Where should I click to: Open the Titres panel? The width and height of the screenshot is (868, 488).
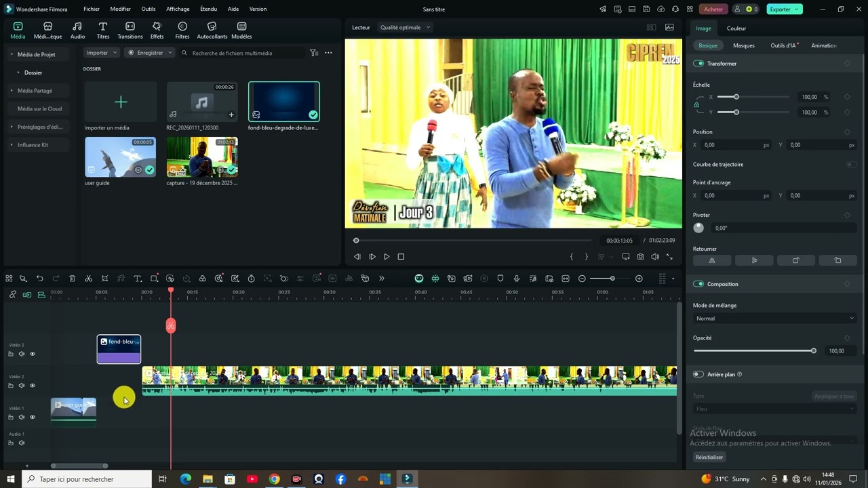click(103, 30)
